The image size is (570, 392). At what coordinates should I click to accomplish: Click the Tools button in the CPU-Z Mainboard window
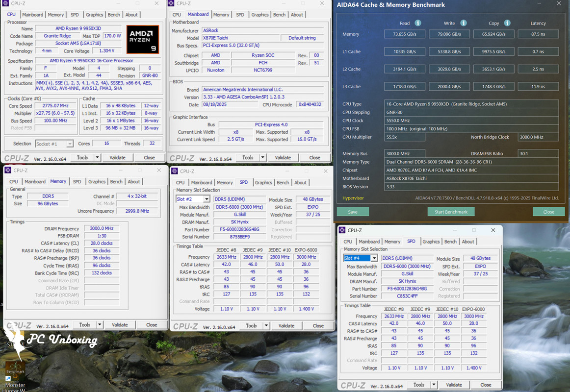[248, 157]
